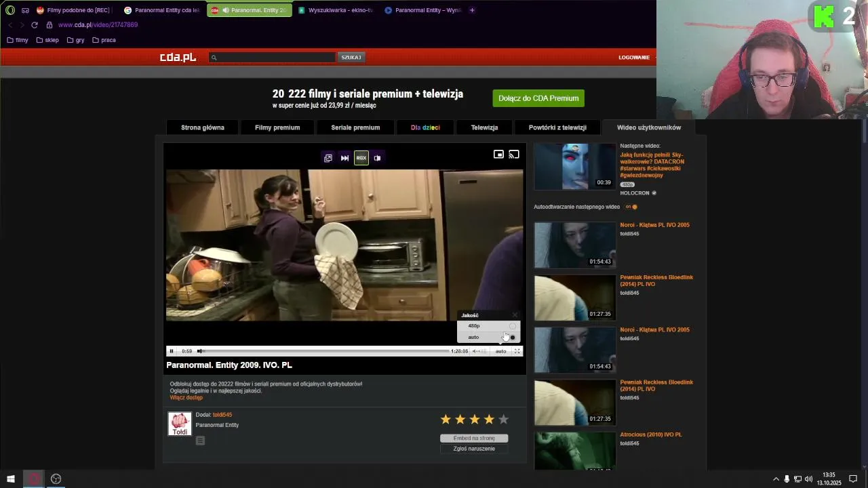Reload the current page
868x488 pixels.
coord(35,25)
